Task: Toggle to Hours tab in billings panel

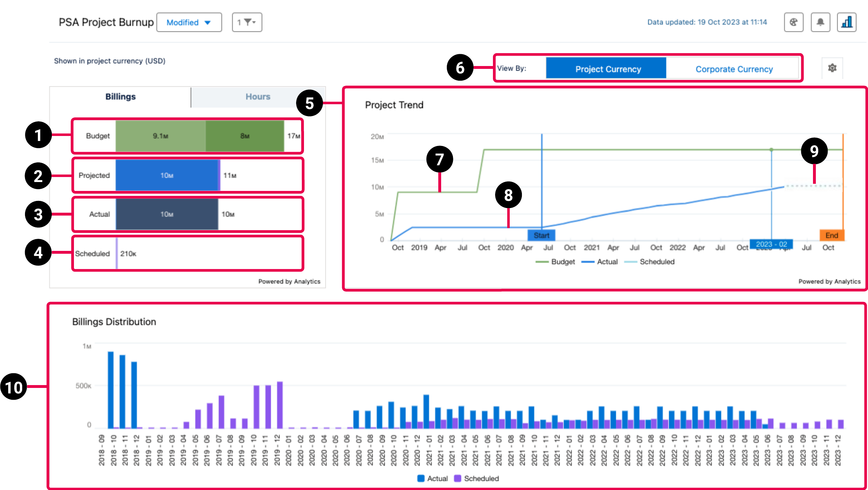Action: pos(257,96)
